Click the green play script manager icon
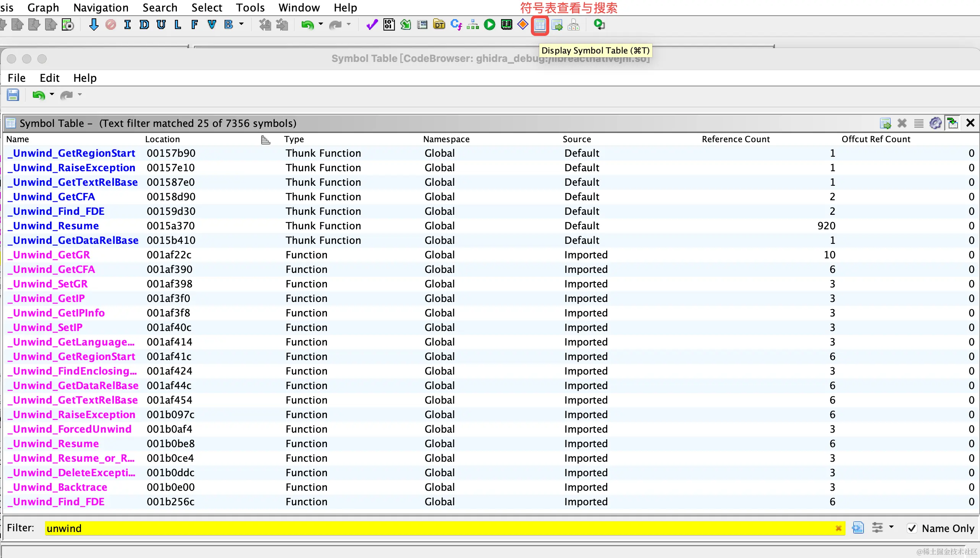Image resolution: width=980 pixels, height=558 pixels. tap(489, 25)
